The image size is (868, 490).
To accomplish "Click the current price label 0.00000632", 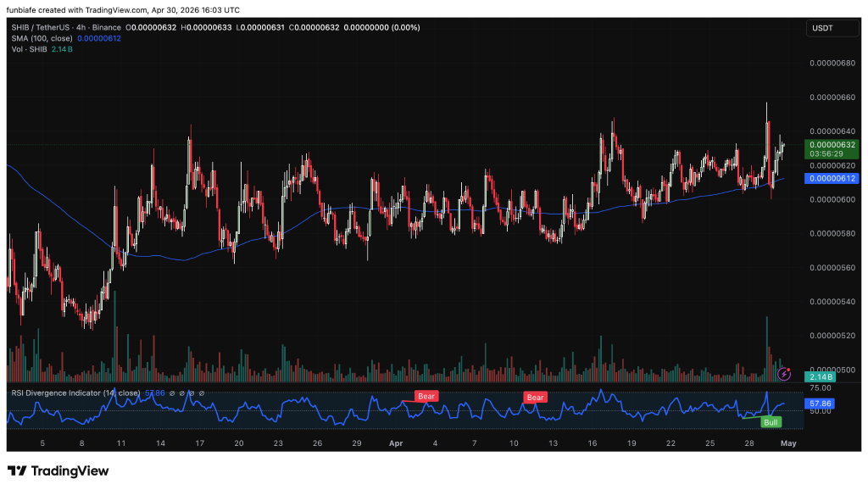I will [833, 145].
